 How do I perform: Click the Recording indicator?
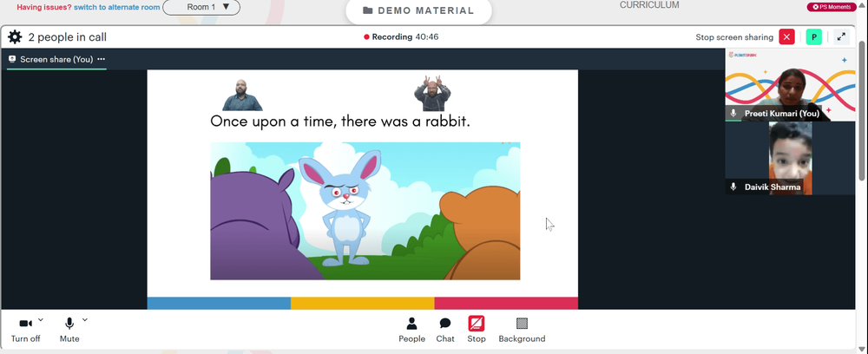pos(401,37)
